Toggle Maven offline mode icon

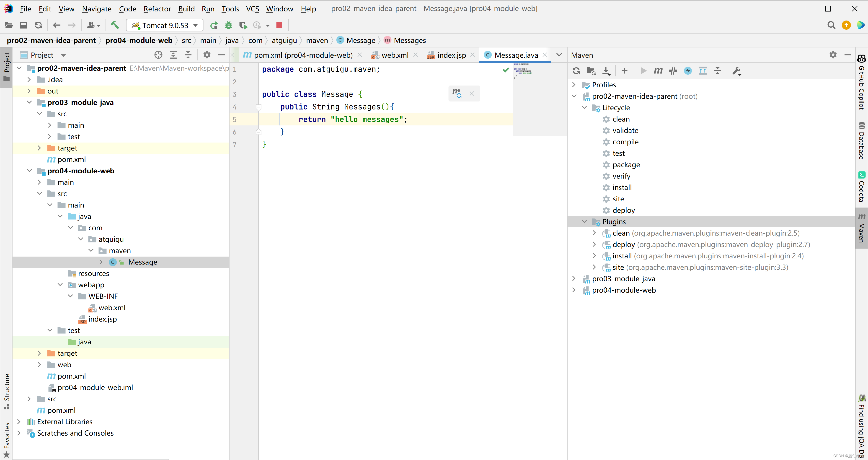click(x=673, y=71)
